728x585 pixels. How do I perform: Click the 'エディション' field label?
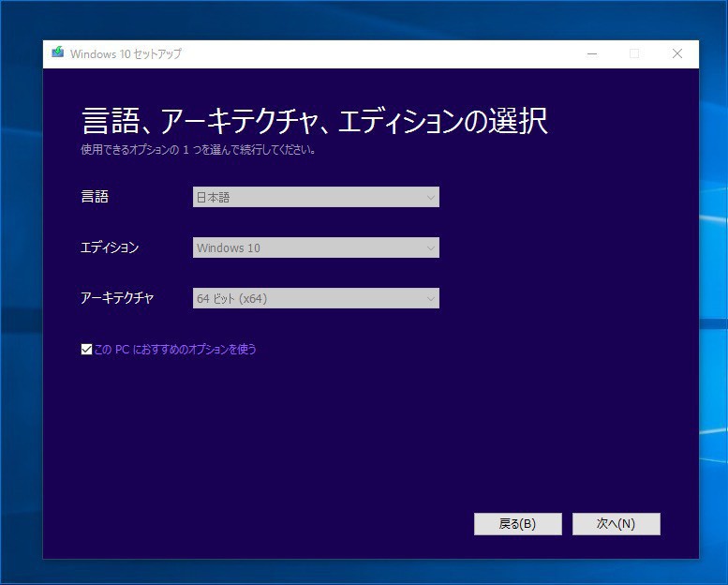click(x=110, y=247)
